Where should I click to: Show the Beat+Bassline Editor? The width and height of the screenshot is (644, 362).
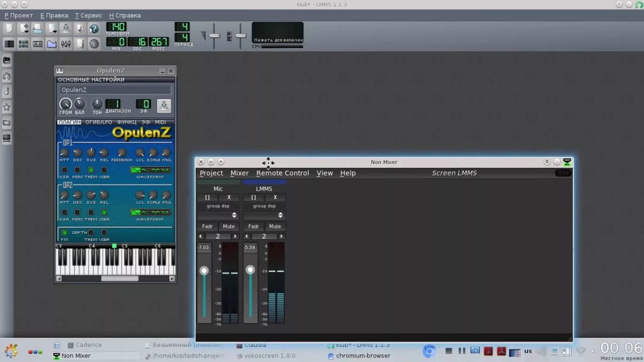point(23,44)
